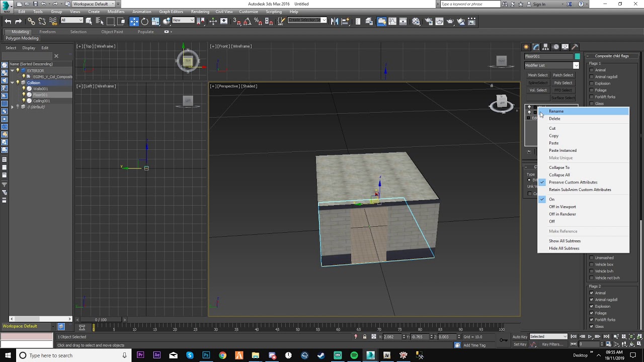Image resolution: width=644 pixels, height=362 pixels.
Task: Open the selection filter All dropdown
Action: coord(72,21)
